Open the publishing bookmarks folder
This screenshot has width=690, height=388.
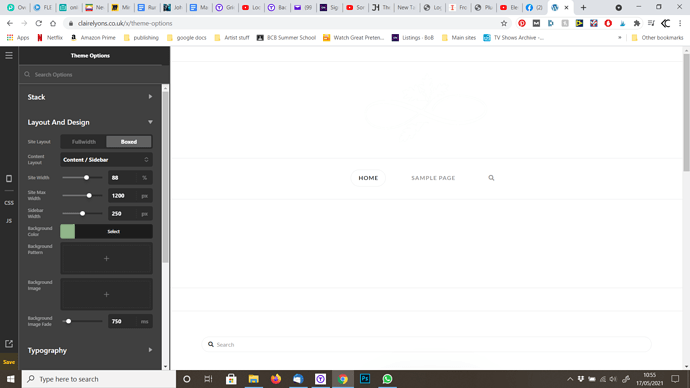tap(141, 38)
